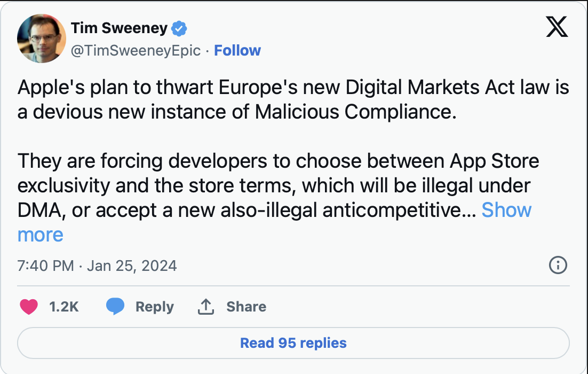Visit the @TimSweeneyEpic handle
Image resolution: width=588 pixels, height=374 pixels.
click(x=136, y=51)
